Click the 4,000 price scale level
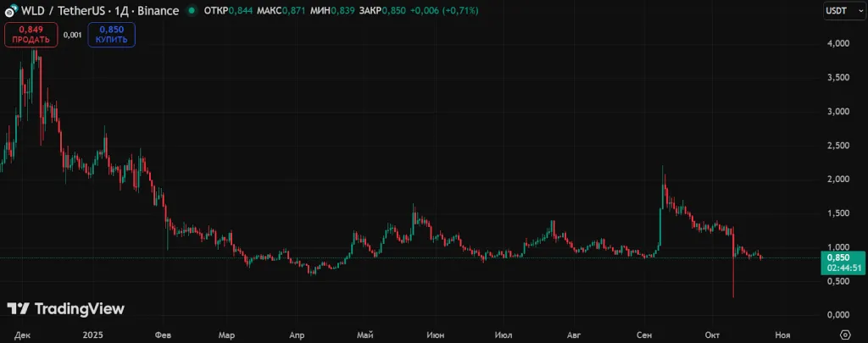The height and width of the screenshot is (343, 868). [x=837, y=43]
